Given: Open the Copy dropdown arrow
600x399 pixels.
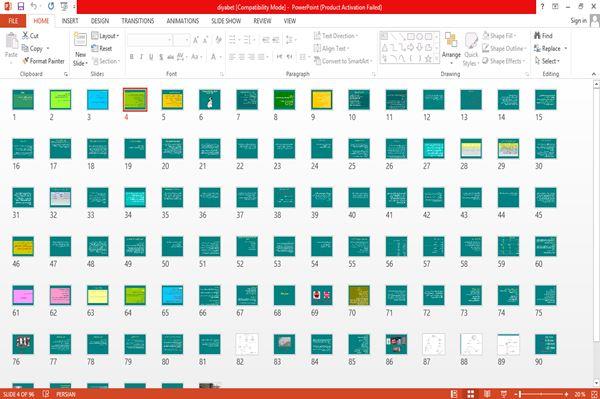Looking at the screenshot, I should point(48,49).
